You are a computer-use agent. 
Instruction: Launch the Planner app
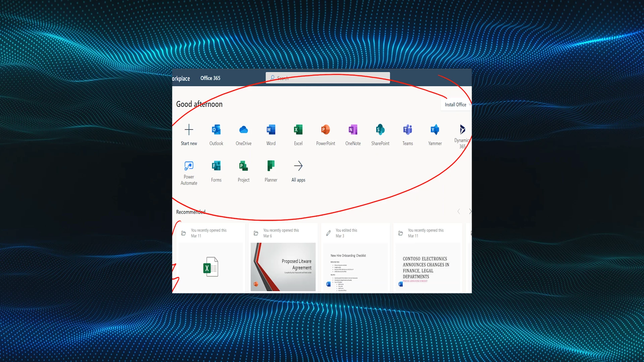271,166
